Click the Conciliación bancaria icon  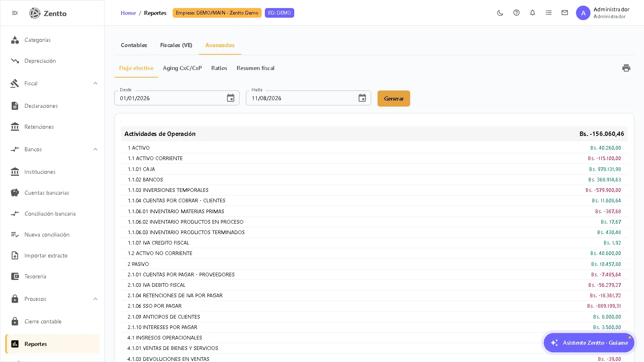[15, 214]
